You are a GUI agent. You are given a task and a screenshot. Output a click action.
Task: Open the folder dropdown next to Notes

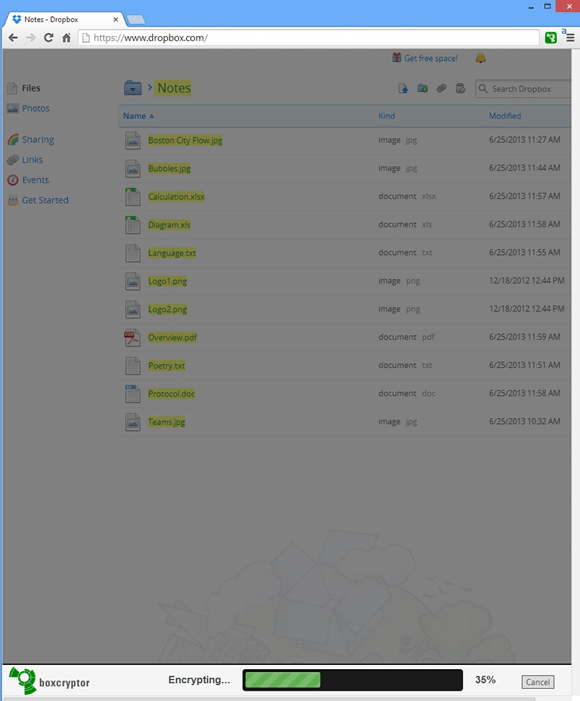tap(133, 88)
